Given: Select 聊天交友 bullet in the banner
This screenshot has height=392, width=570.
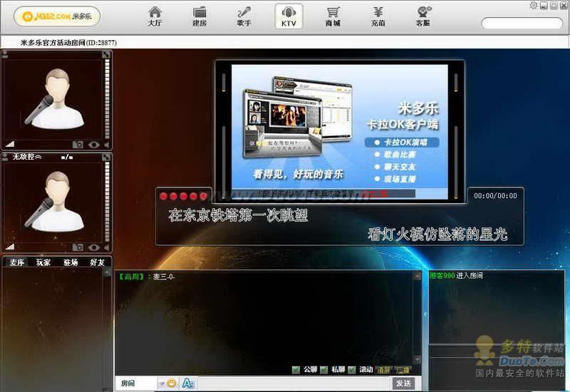Looking at the screenshot, I should point(395,167).
